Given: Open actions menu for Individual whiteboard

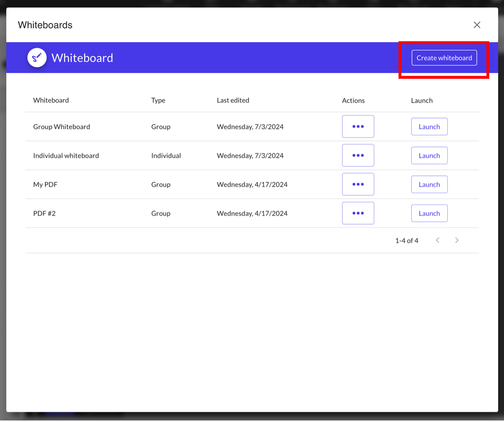Looking at the screenshot, I should coord(358,155).
